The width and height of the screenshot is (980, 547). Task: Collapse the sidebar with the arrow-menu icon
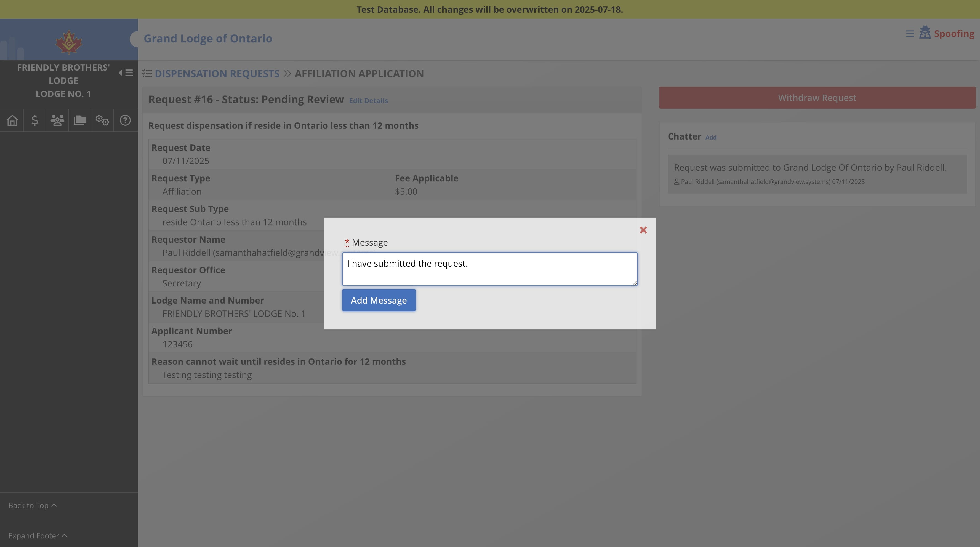click(126, 73)
